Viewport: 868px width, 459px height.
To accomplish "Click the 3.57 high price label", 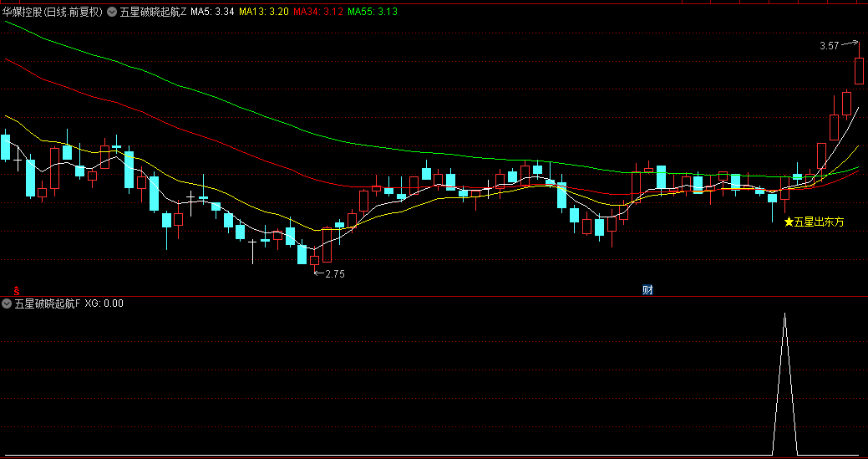I will [830, 46].
